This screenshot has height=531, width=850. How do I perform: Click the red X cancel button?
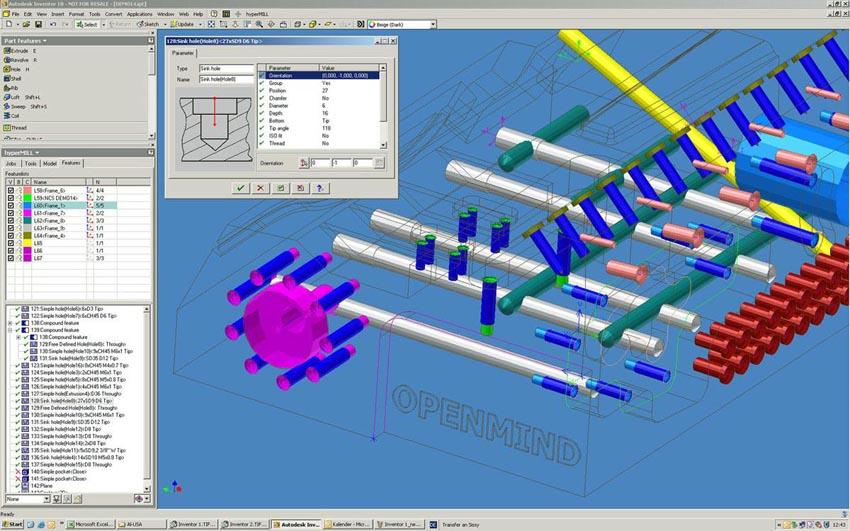(x=260, y=188)
